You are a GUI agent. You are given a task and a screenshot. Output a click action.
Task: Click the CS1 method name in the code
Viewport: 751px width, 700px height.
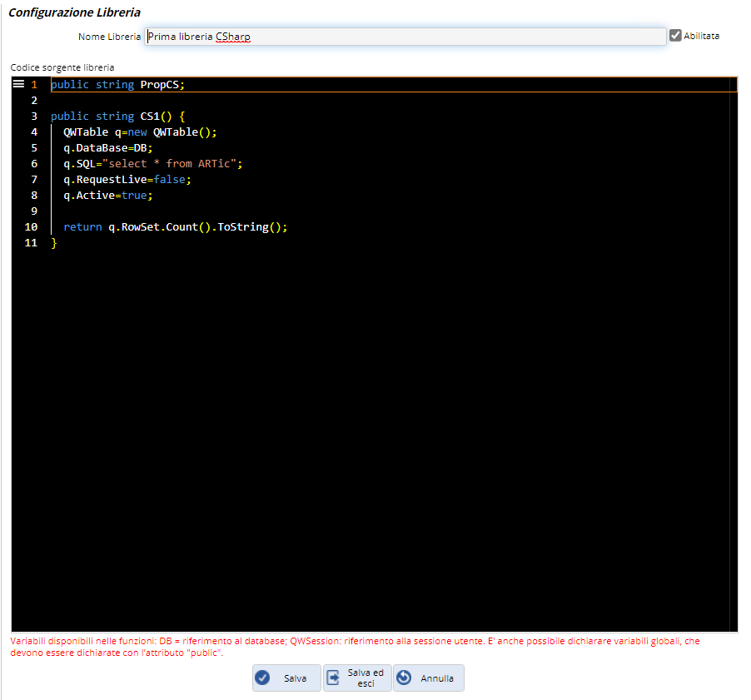(150, 117)
